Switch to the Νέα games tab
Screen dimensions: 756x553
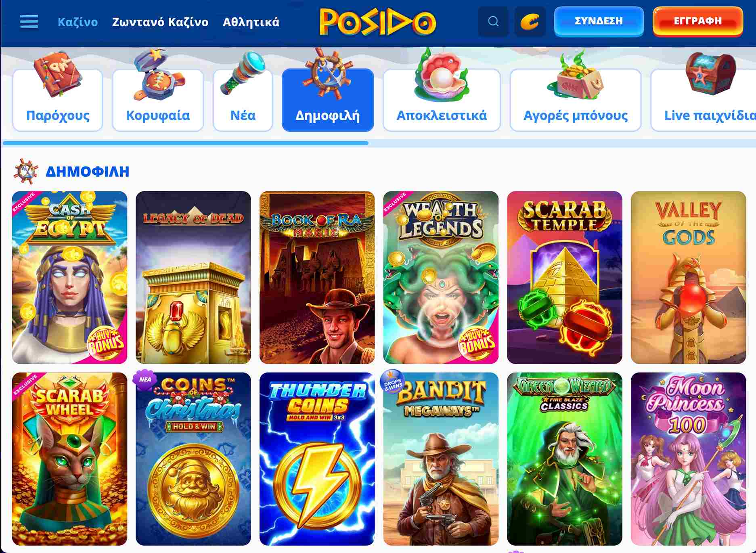click(243, 100)
